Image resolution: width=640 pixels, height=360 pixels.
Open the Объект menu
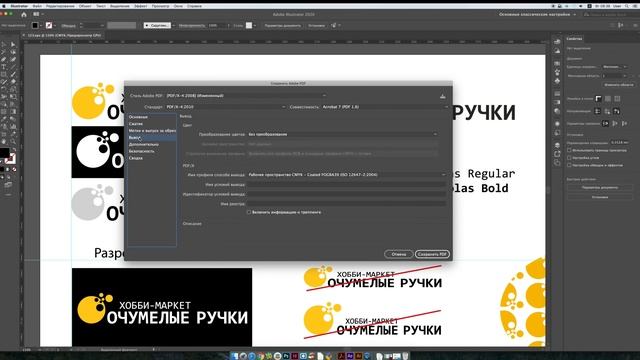point(85,6)
